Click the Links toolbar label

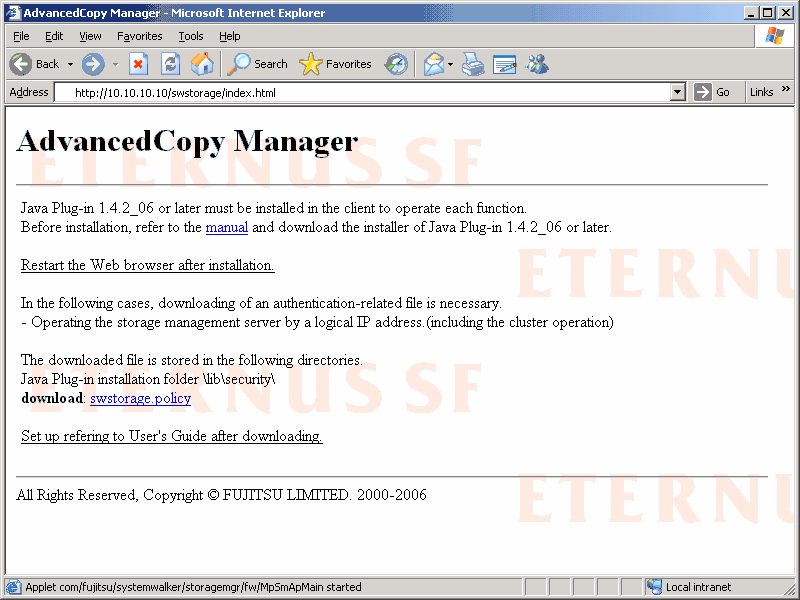[x=761, y=92]
